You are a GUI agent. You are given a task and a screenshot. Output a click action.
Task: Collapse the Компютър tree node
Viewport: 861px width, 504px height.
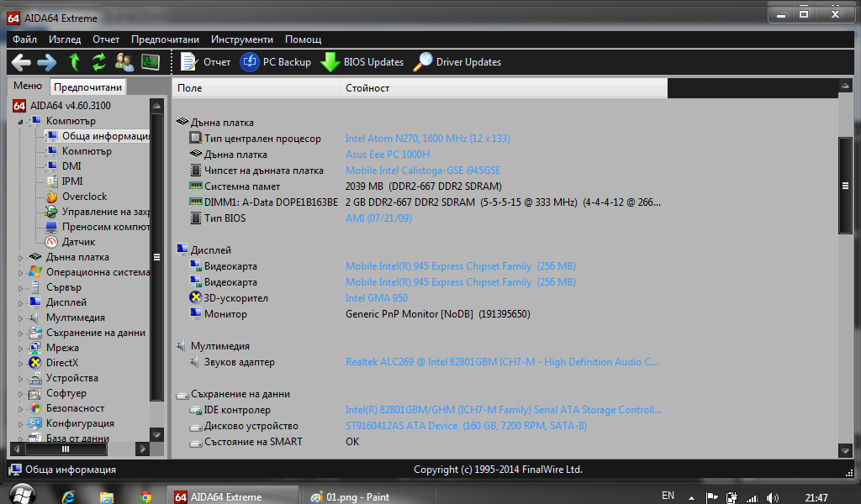20,121
